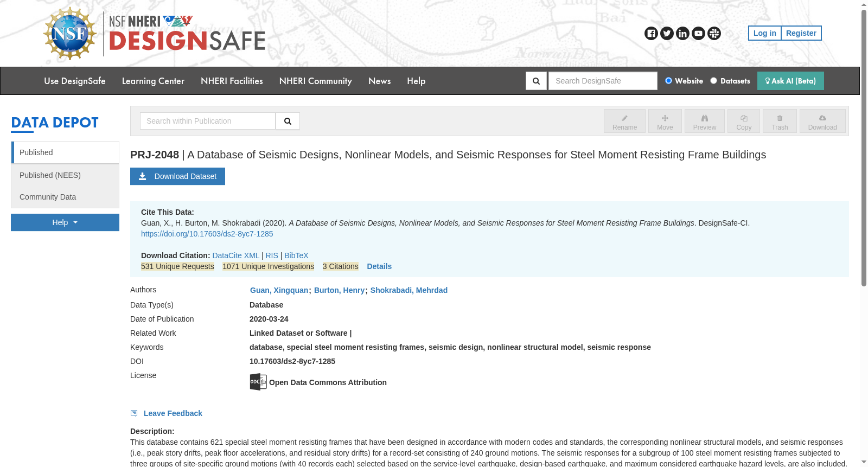868x467 pixels.
Task: Open the Learning Center menu
Action: pos(153,81)
